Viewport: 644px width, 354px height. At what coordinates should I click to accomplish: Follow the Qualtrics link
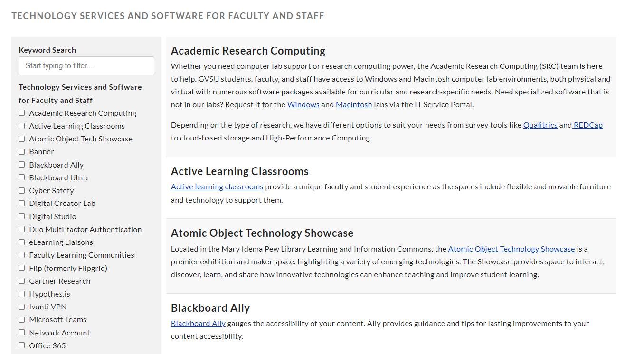point(540,125)
